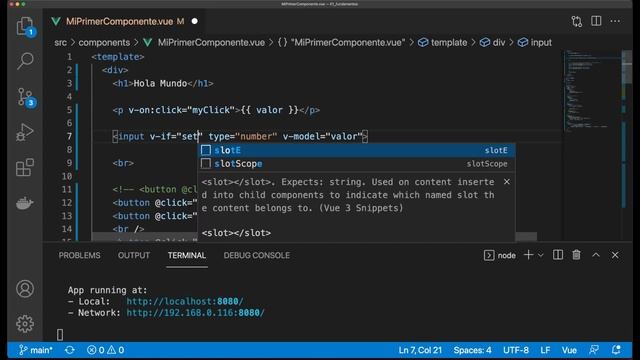
Task: Click Ln 7, Col 21 status item
Action: [420, 350]
